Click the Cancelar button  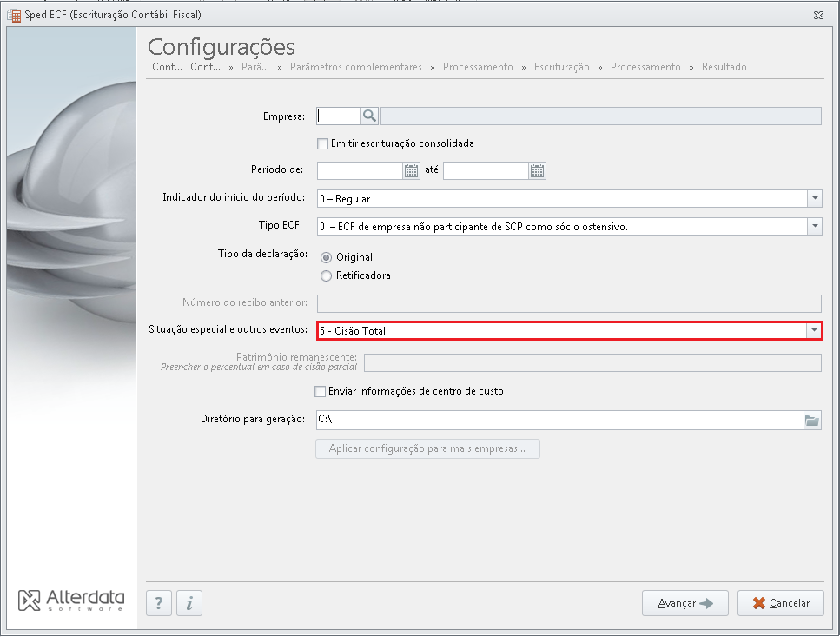pos(781,603)
